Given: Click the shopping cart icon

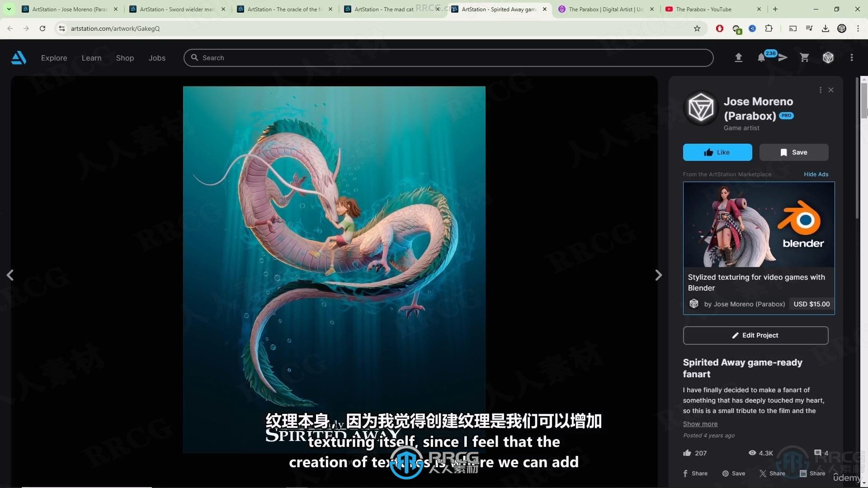Looking at the screenshot, I should 804,57.
